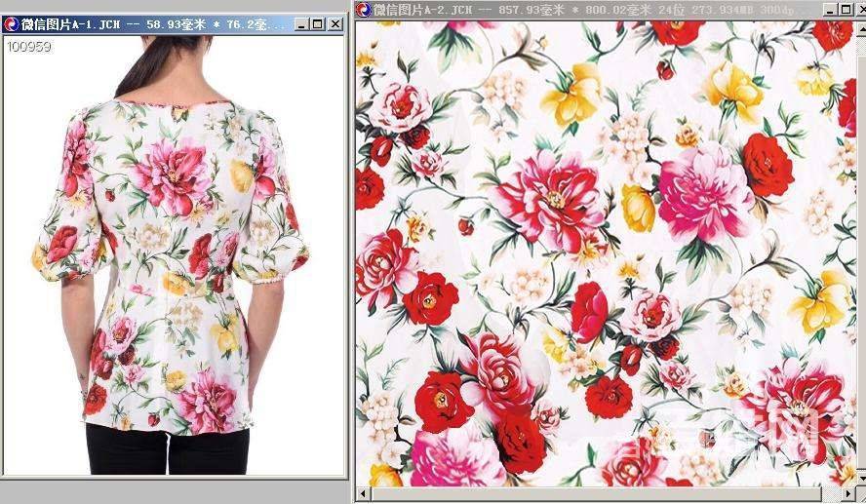The image size is (866, 504).
Task: Minimize the A-1.JCH image window
Action: point(300,24)
